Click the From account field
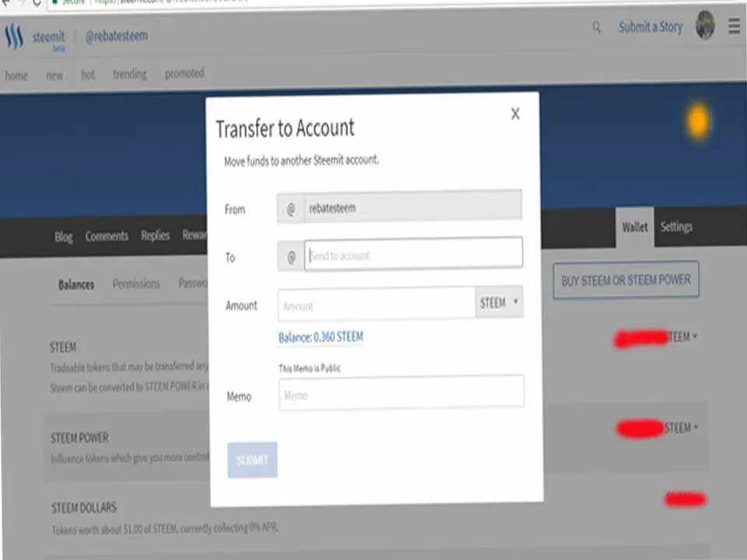Screen dimensions: 747x560 (x=399, y=207)
